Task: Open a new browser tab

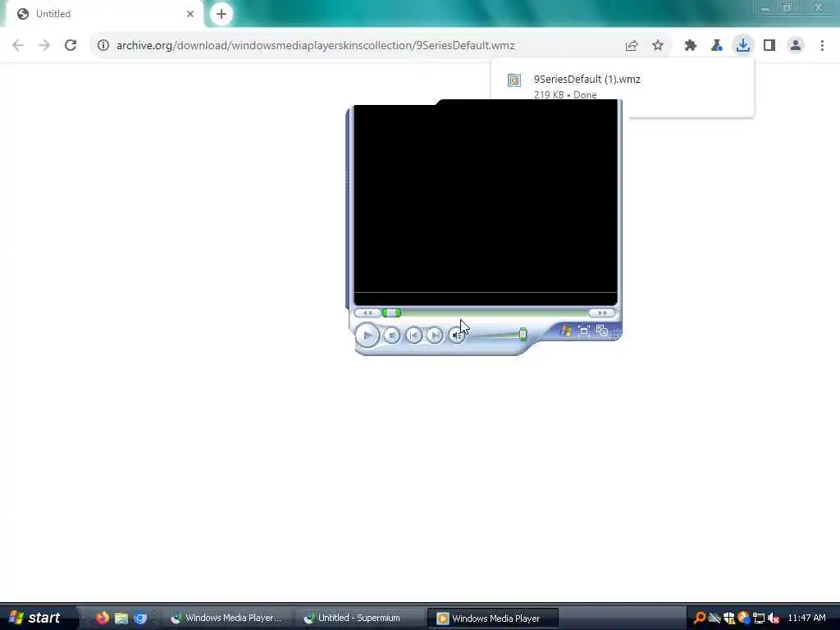Action: pyautogui.click(x=221, y=14)
